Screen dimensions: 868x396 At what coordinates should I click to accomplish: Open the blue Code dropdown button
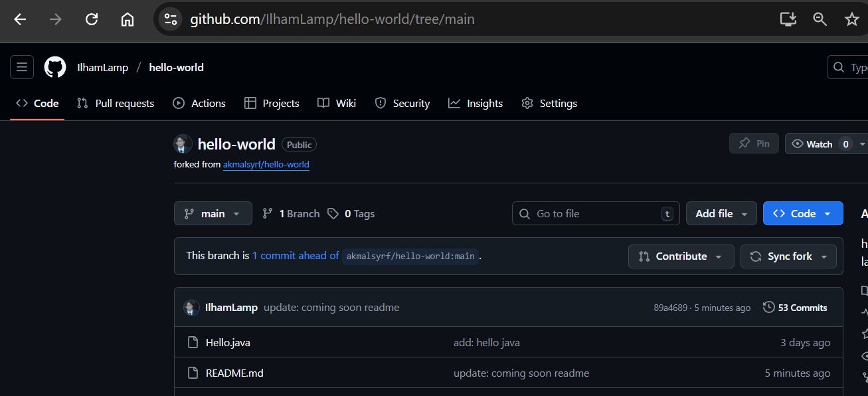click(802, 213)
